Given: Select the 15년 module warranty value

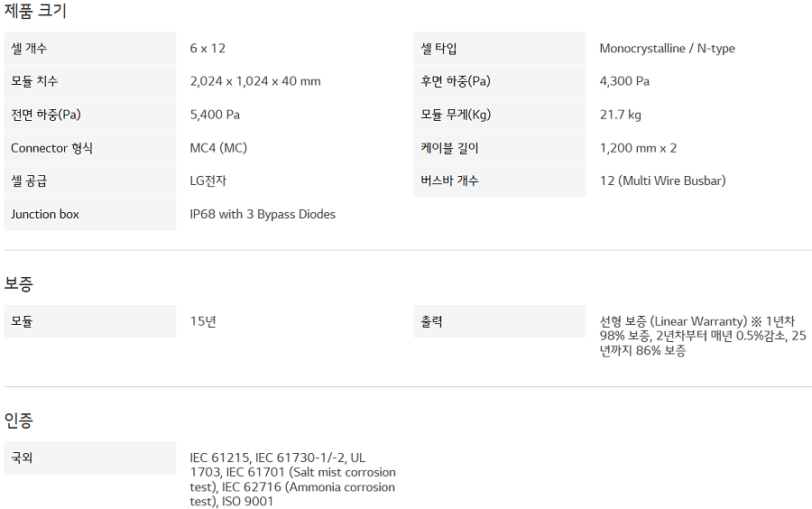Looking at the screenshot, I should (x=203, y=321).
